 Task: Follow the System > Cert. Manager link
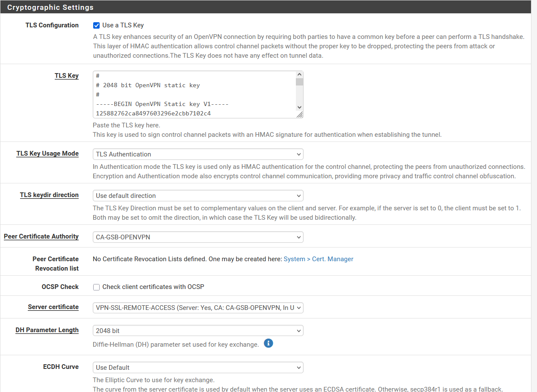pyautogui.click(x=318, y=259)
